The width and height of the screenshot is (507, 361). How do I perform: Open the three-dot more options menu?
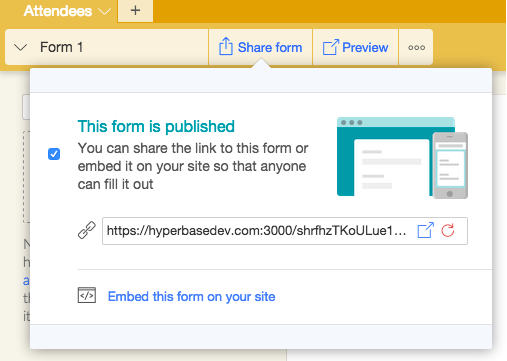[416, 47]
